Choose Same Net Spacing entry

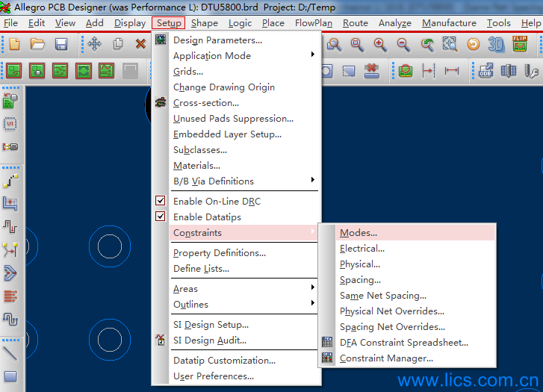(415, 296)
